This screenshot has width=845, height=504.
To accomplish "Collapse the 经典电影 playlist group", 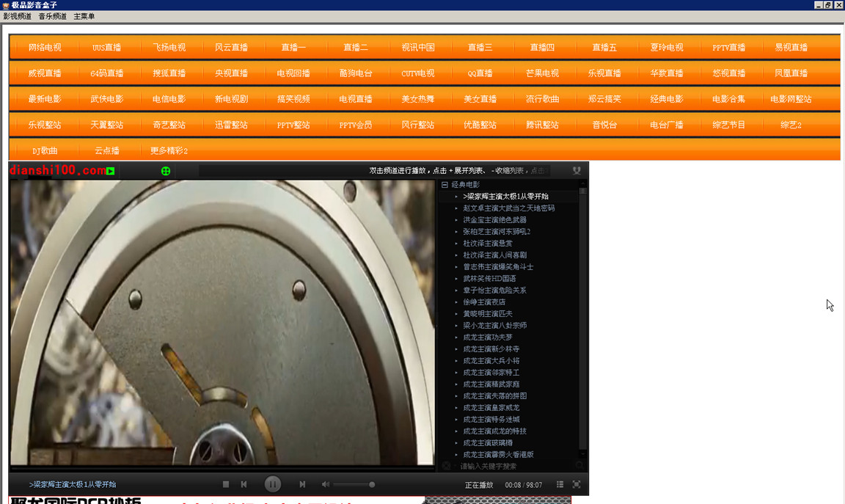I will (x=445, y=184).
